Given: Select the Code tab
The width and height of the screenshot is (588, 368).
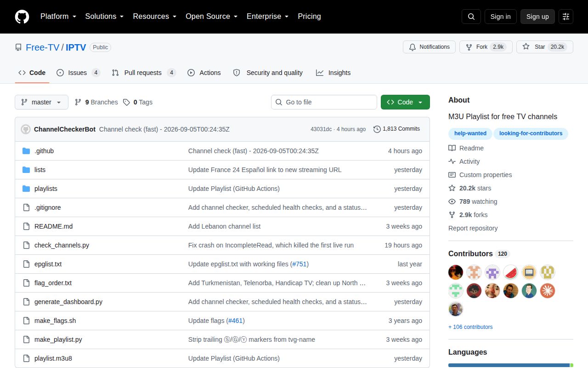Looking at the screenshot, I should [32, 73].
